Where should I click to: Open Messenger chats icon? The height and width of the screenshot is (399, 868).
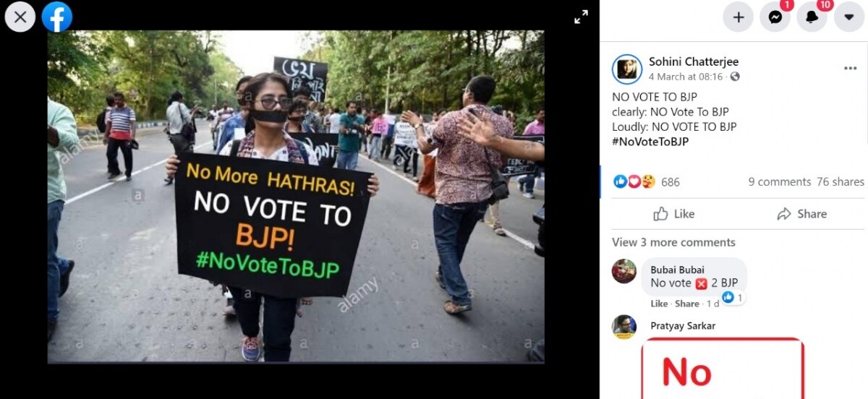coord(775,17)
